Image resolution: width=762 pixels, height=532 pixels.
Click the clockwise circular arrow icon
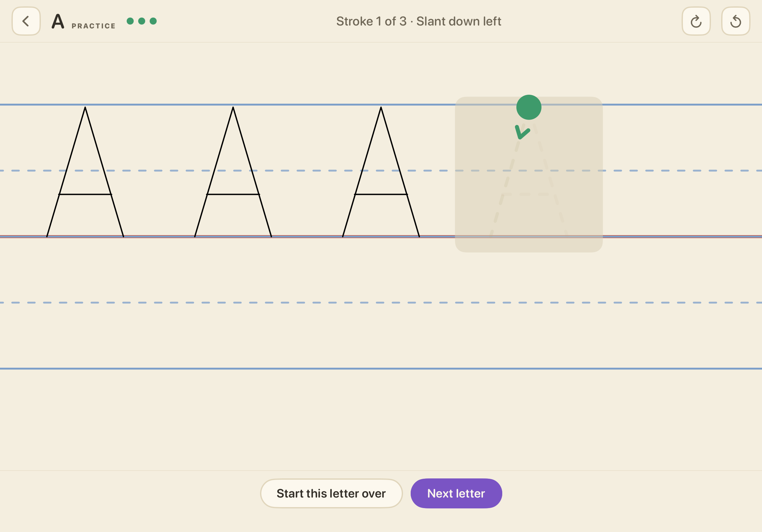coord(696,21)
